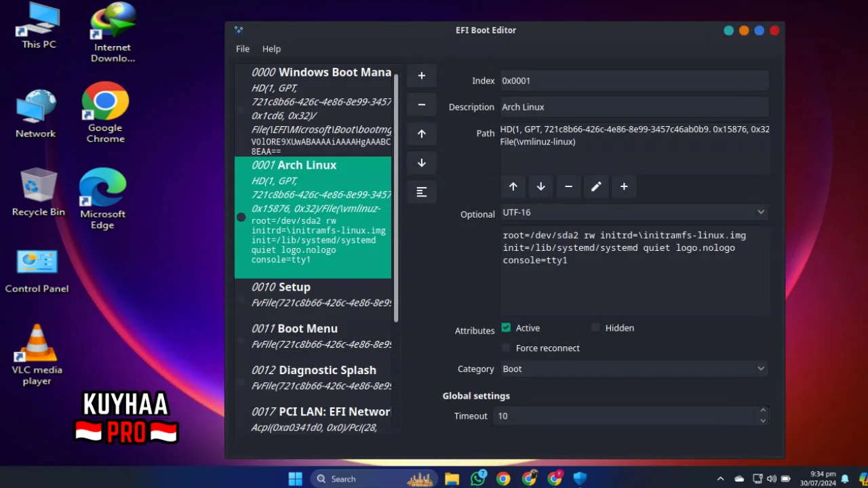Click the teal window control button
Viewport: 868px width, 488px height.
[728, 30]
